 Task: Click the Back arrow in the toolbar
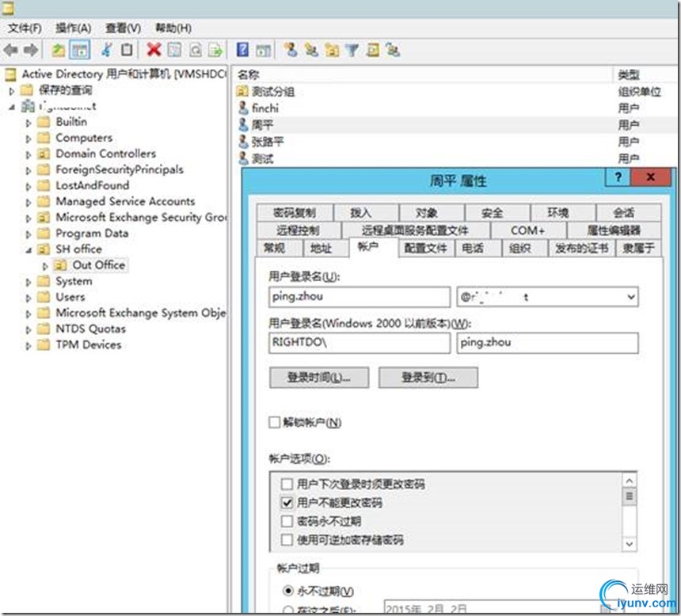pyautogui.click(x=10, y=51)
